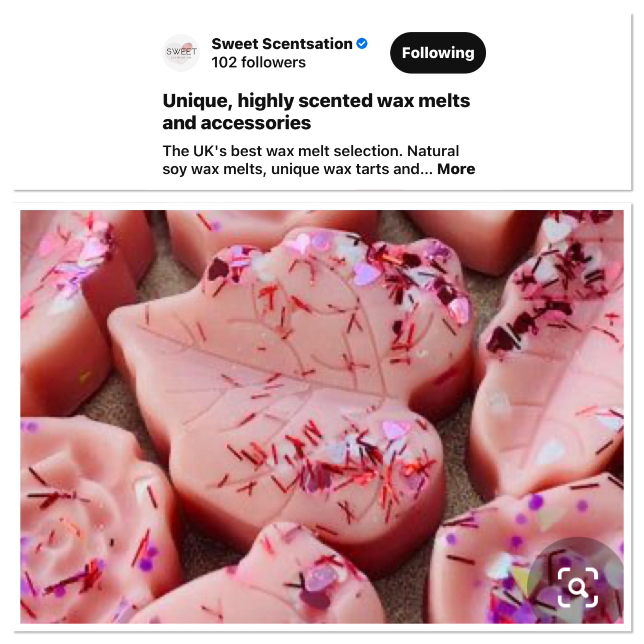Click the 'Unique, highly scented wax melts' heading
This screenshot has height=644, width=644.
[316, 101]
